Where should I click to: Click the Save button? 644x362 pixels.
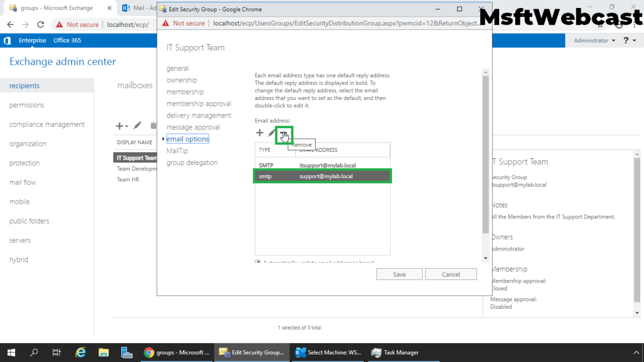point(399,274)
